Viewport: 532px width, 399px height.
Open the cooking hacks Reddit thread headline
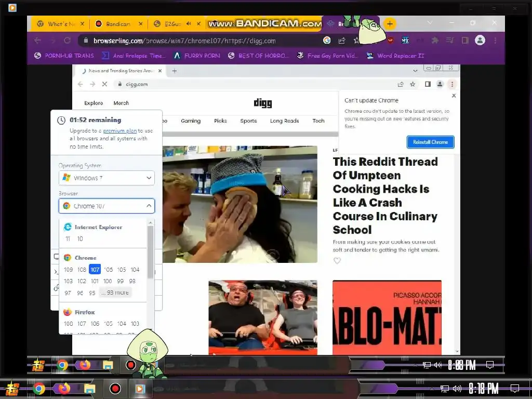[x=385, y=195]
